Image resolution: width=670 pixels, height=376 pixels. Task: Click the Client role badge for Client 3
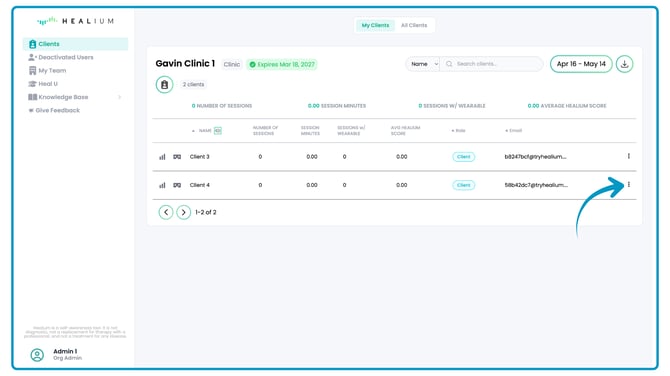pos(464,157)
